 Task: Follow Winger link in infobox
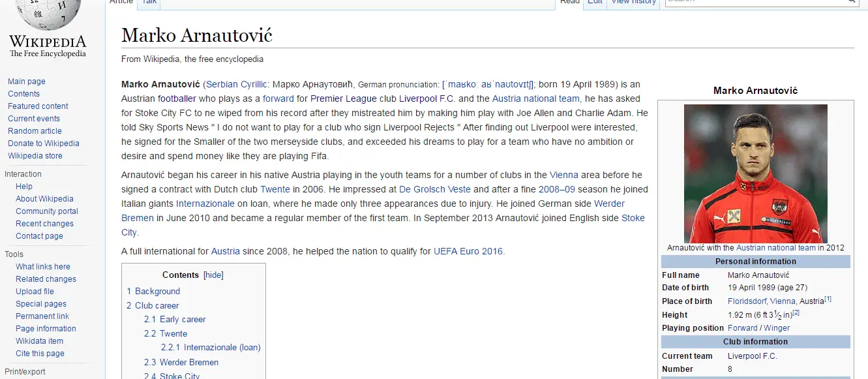click(x=777, y=328)
